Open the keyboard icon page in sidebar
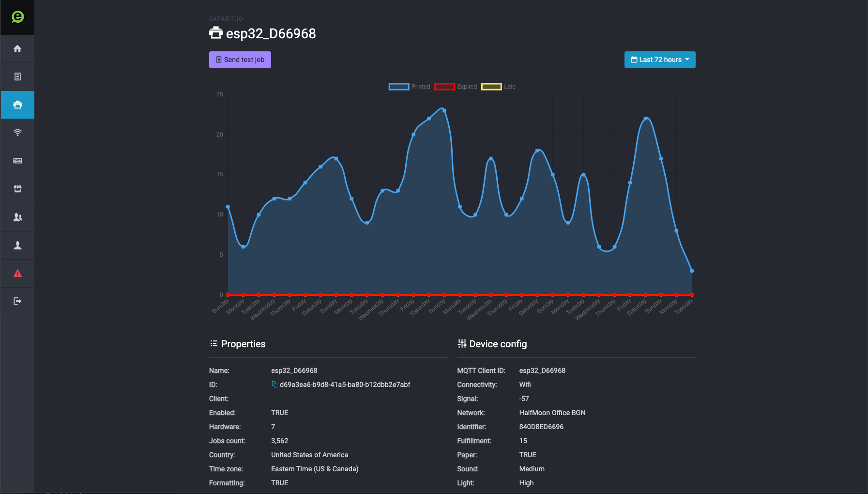The width and height of the screenshot is (868, 494). click(x=17, y=161)
